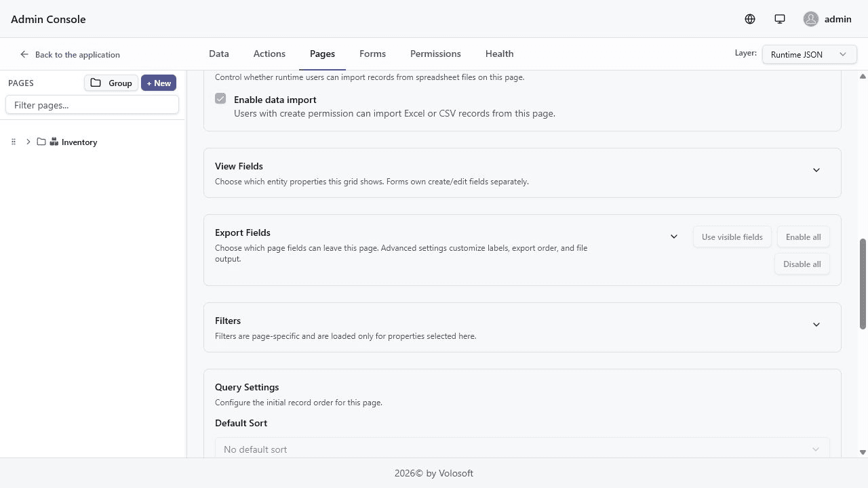
Task: Expand the Filters section
Action: 816,325
